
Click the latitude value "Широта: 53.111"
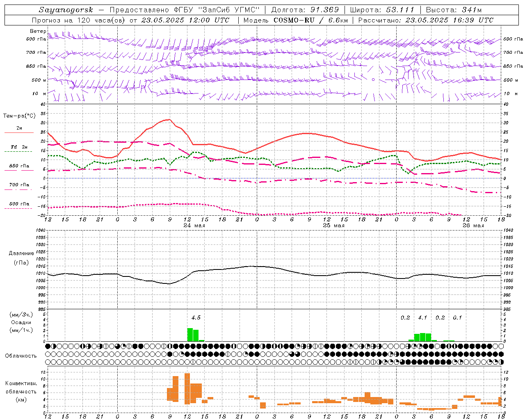(x=382, y=10)
